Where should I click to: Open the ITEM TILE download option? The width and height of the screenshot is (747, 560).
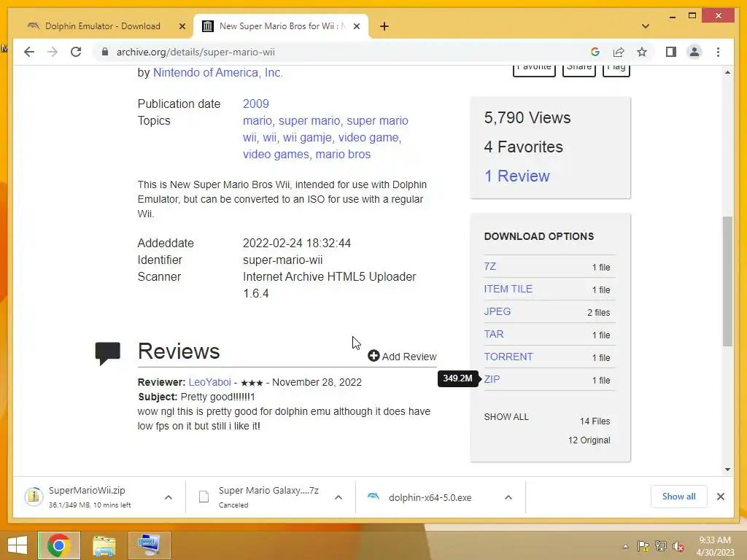tap(508, 289)
